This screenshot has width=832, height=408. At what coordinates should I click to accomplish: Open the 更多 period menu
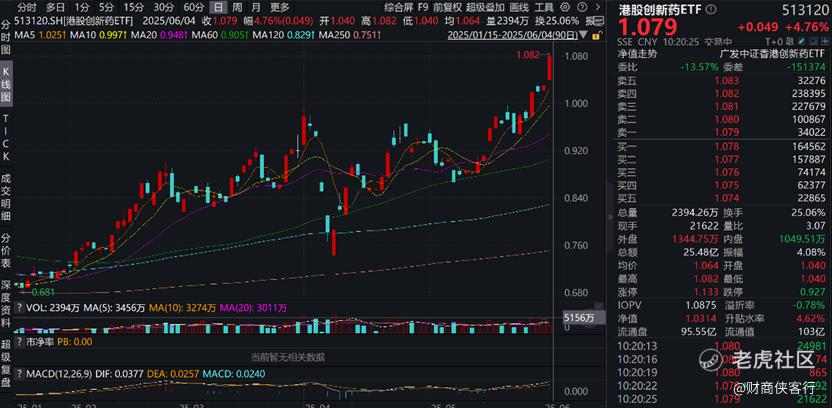(280, 7)
